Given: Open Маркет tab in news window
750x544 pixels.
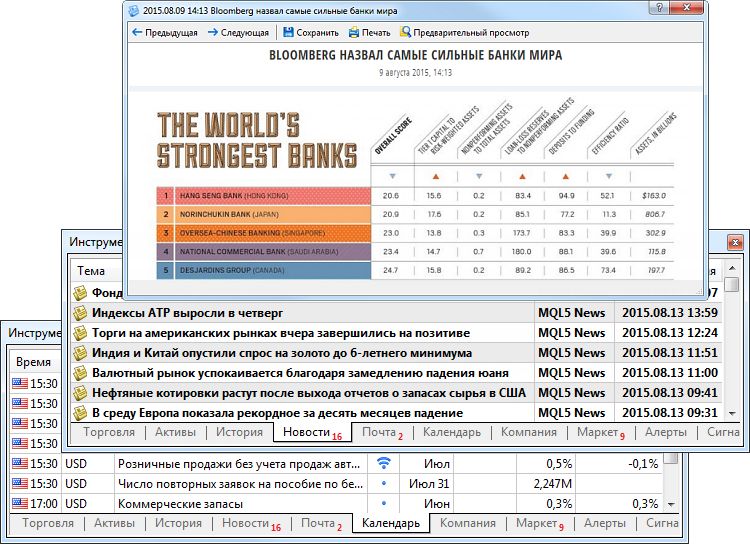Looking at the screenshot, I should [601, 432].
